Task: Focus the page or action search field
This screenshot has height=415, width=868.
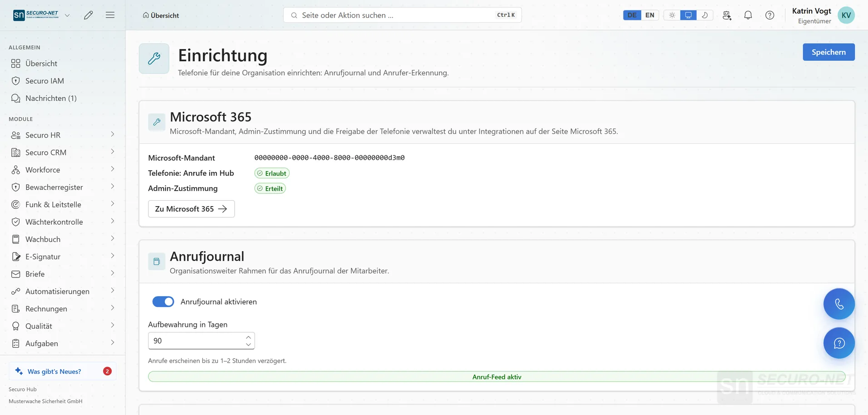Action: point(402,15)
